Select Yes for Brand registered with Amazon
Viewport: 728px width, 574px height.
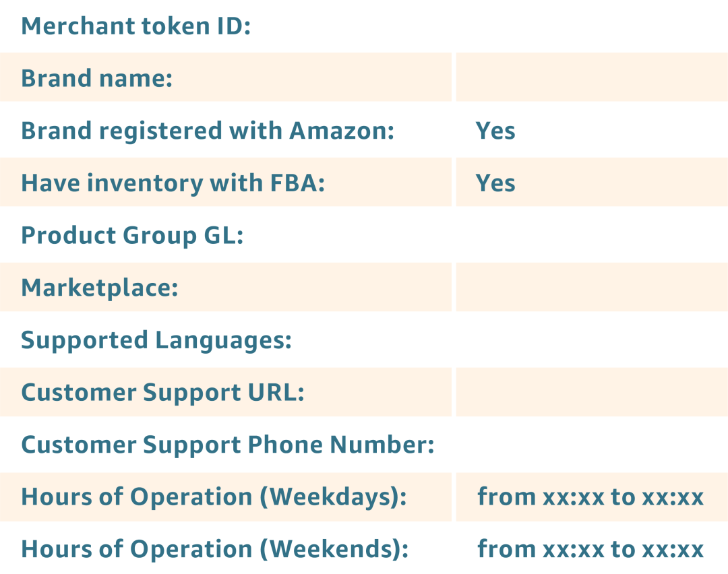pos(495,131)
